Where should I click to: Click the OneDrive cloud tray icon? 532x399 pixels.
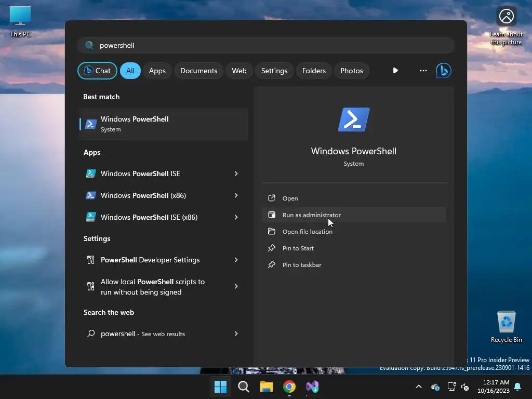(435, 387)
